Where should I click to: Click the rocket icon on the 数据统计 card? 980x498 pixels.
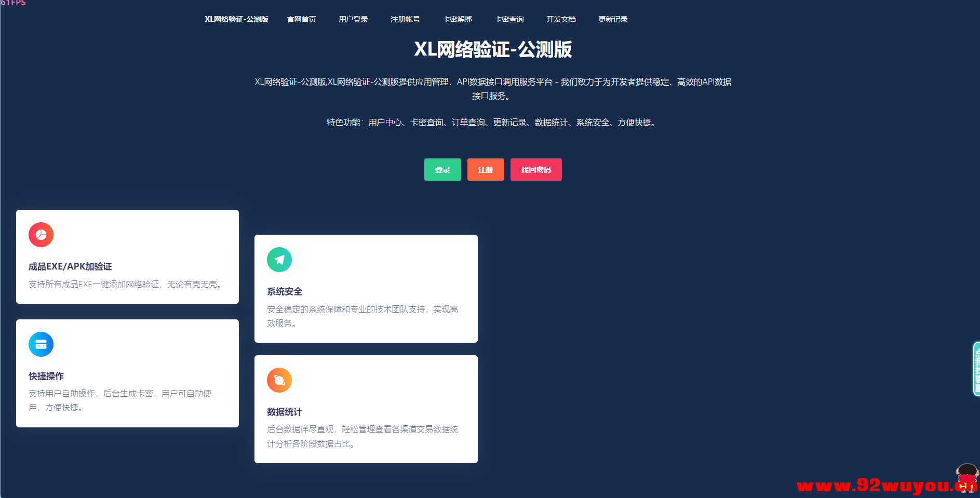pos(279,380)
